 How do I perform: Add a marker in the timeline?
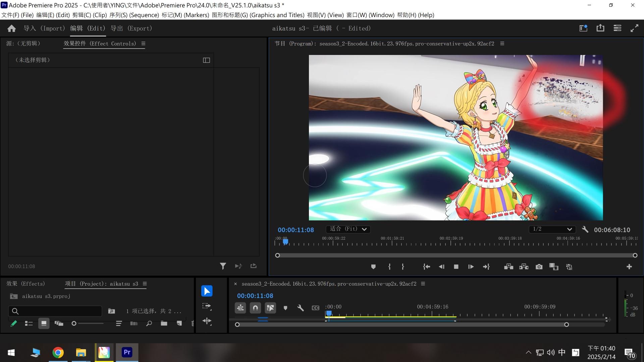tap(285, 308)
